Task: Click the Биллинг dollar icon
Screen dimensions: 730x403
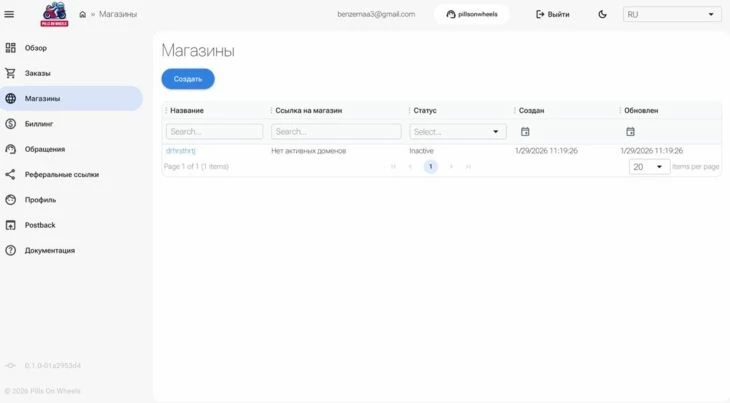Action: 11,124
